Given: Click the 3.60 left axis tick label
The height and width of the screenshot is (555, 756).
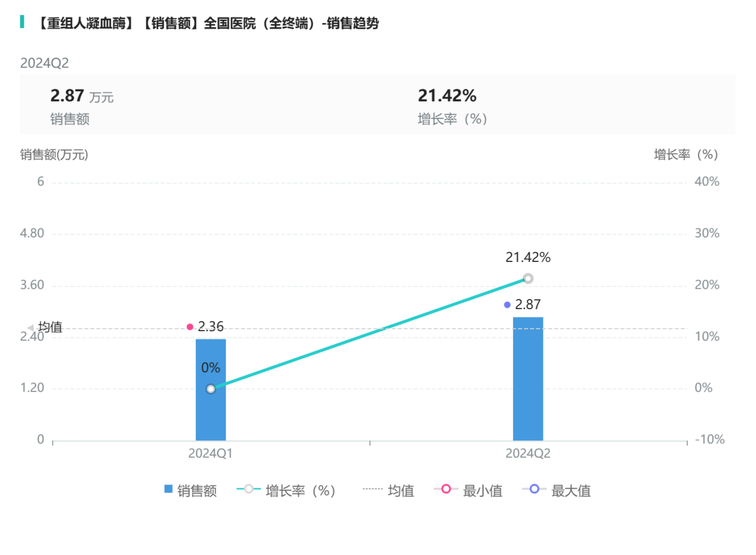Looking at the screenshot, I should [x=32, y=285].
